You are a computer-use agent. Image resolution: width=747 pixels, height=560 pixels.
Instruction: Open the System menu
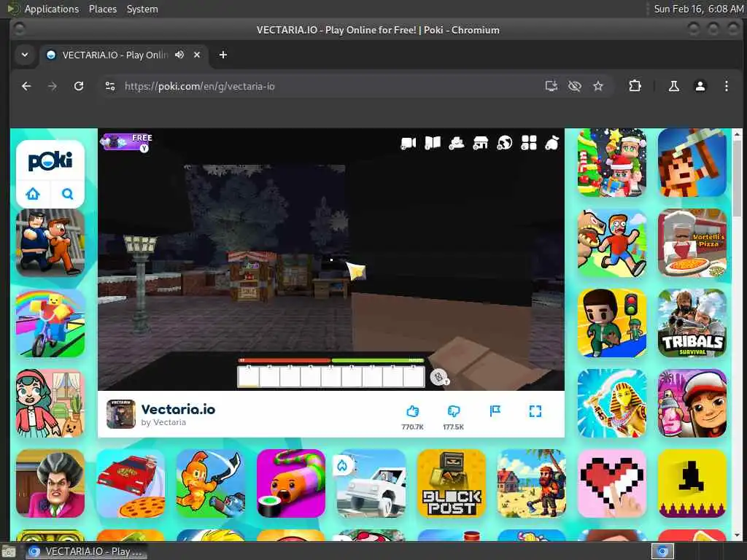pyautogui.click(x=142, y=9)
